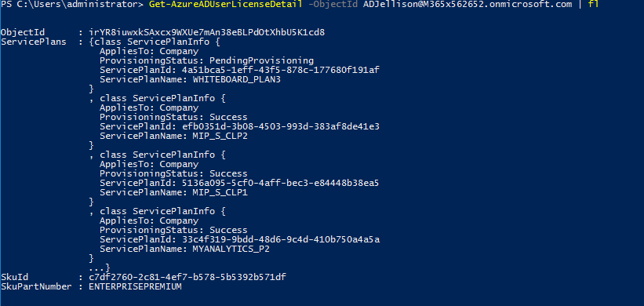
Task: Click the WHITEBOARD_PLAN3 service plan name
Action: (x=237, y=80)
